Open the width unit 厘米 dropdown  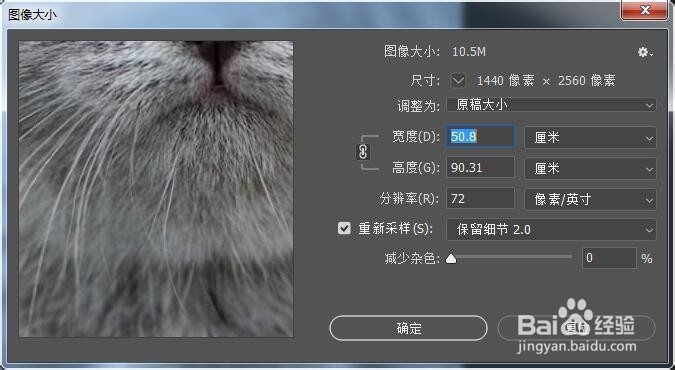pos(590,138)
